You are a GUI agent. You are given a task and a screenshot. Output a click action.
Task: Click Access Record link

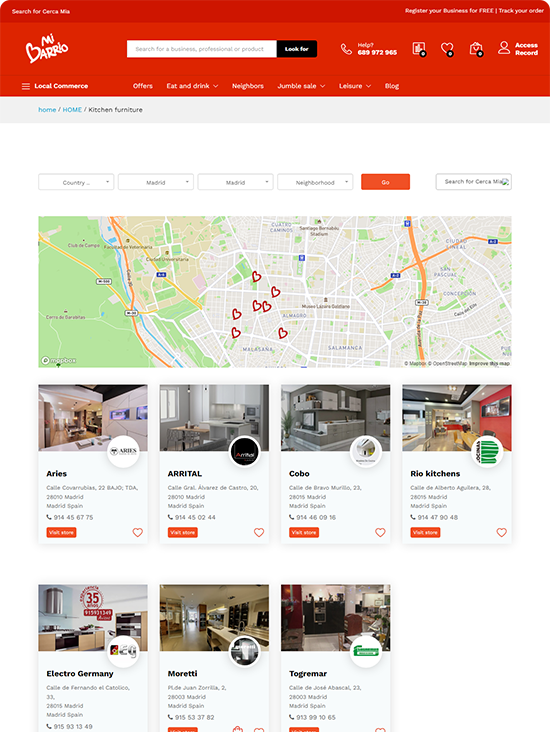click(526, 49)
